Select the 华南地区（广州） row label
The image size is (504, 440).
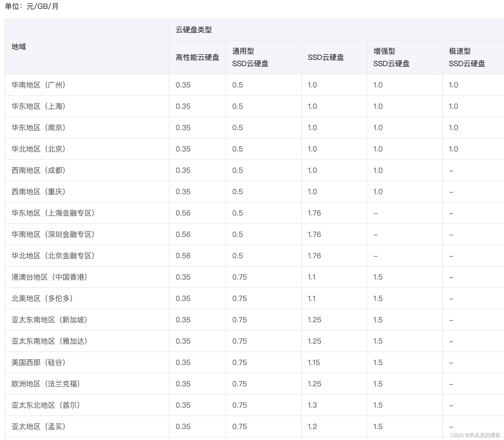click(x=38, y=85)
